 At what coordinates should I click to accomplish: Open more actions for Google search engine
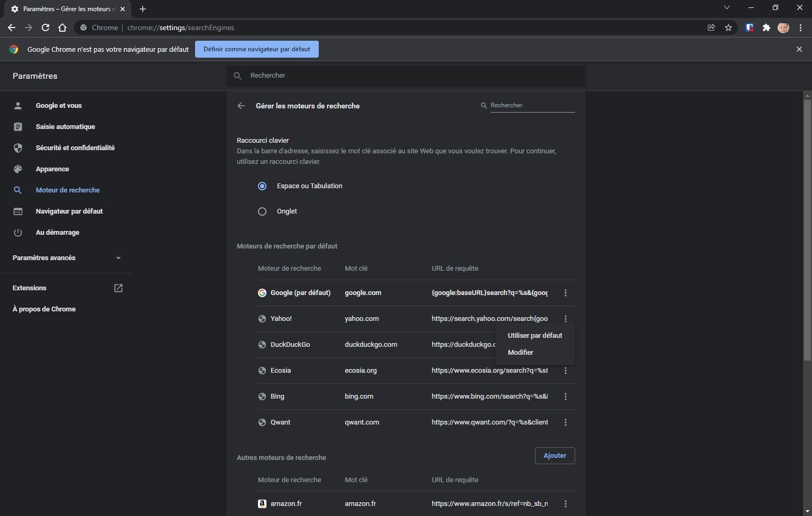click(566, 293)
